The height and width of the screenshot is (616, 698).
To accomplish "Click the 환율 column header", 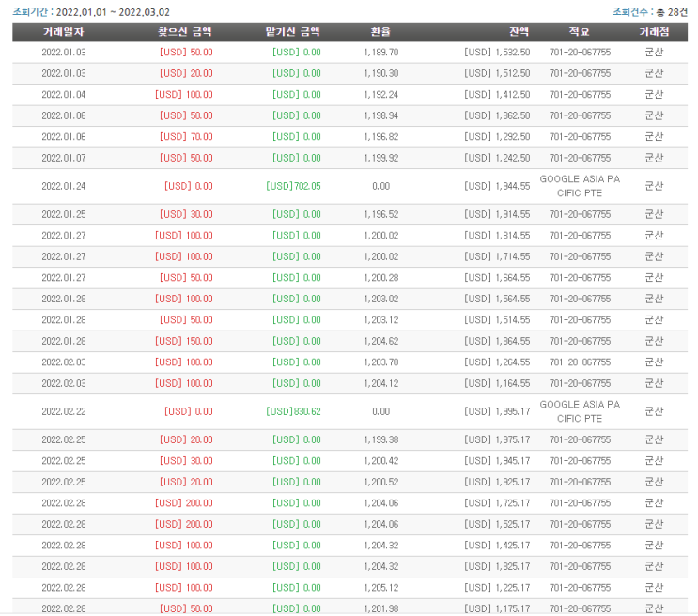I will tap(380, 32).
